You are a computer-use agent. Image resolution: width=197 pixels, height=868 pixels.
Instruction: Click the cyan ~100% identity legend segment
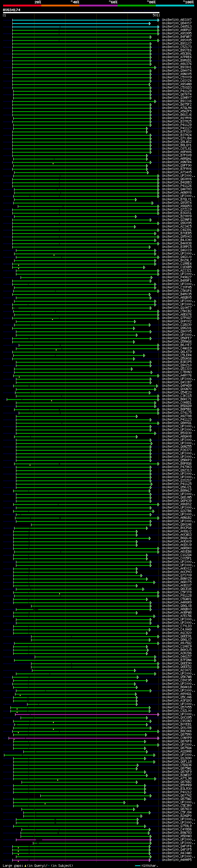pos(175,6)
